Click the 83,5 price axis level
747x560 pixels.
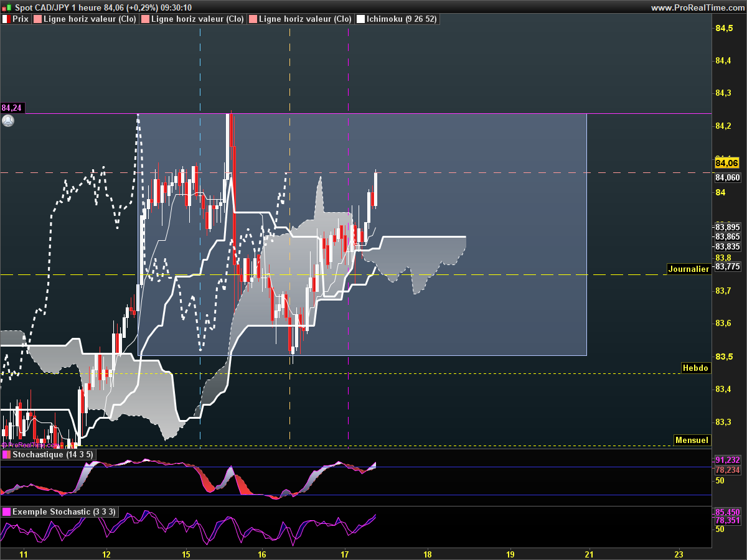(724, 357)
